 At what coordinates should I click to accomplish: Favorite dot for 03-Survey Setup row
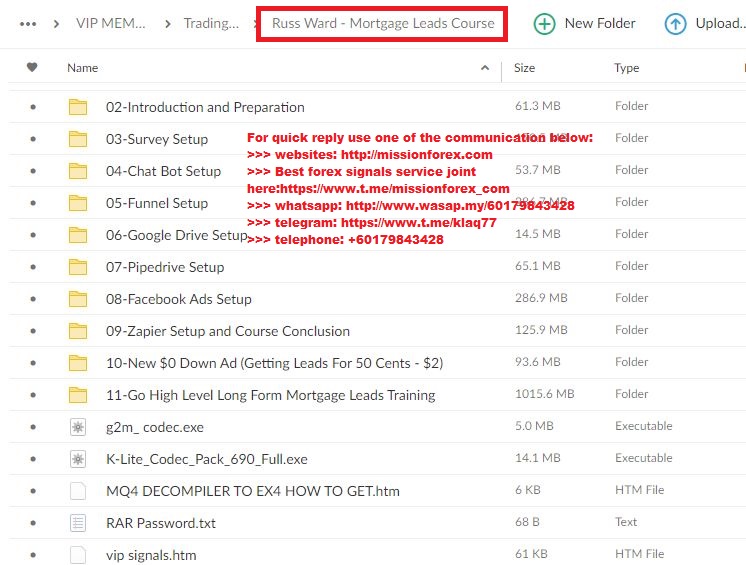[x=33, y=139]
